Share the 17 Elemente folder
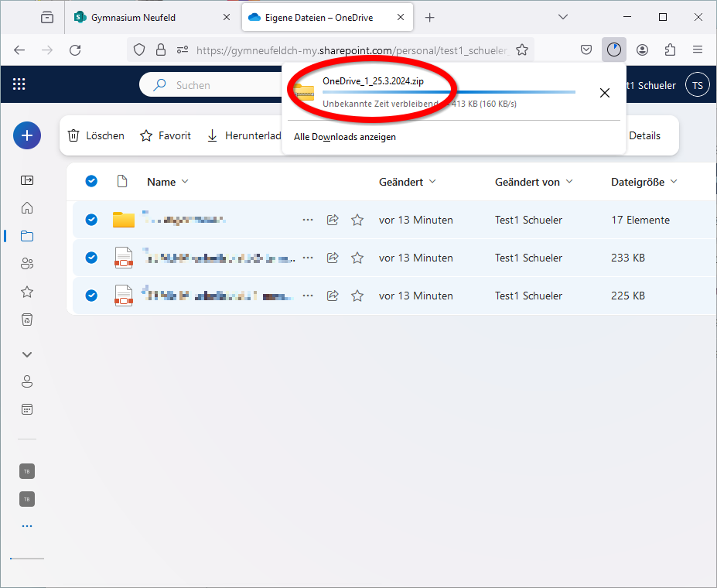Viewport: 717px width, 588px height. point(333,220)
